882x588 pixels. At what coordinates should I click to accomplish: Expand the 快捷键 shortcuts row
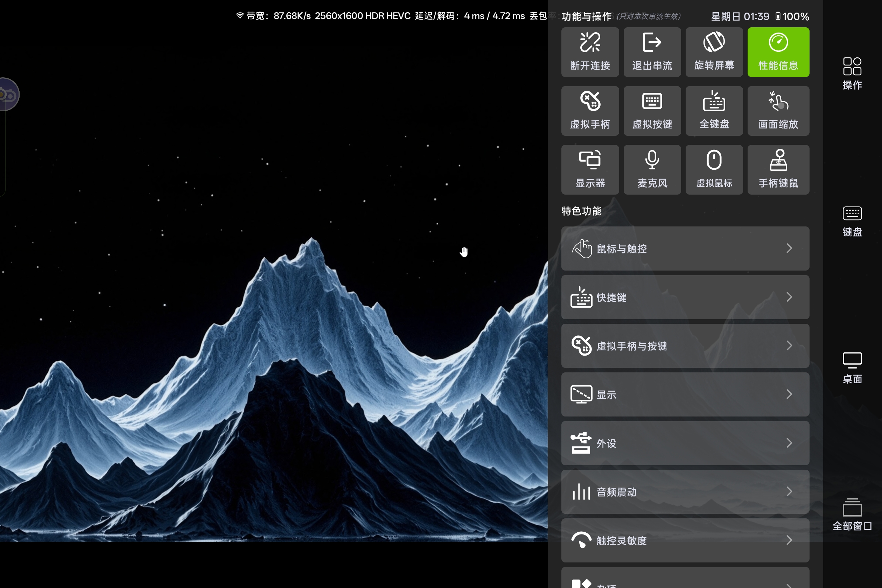[685, 297]
